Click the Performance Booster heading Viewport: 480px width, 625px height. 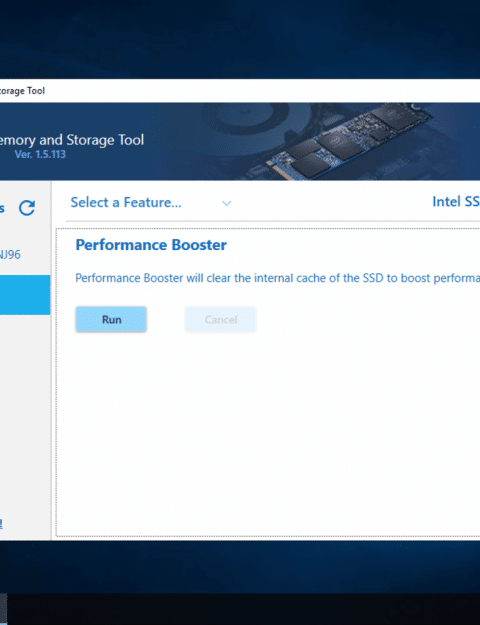pyautogui.click(x=151, y=245)
